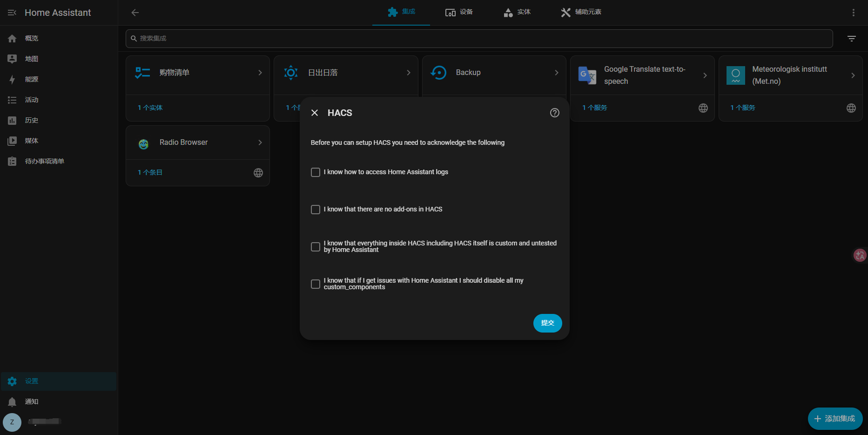Go back using the back arrow
Image resolution: width=868 pixels, height=435 pixels.
(135, 13)
